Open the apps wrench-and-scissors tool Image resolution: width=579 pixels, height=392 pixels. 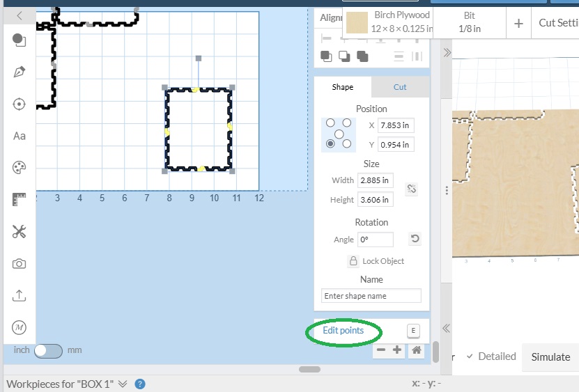[x=20, y=232]
